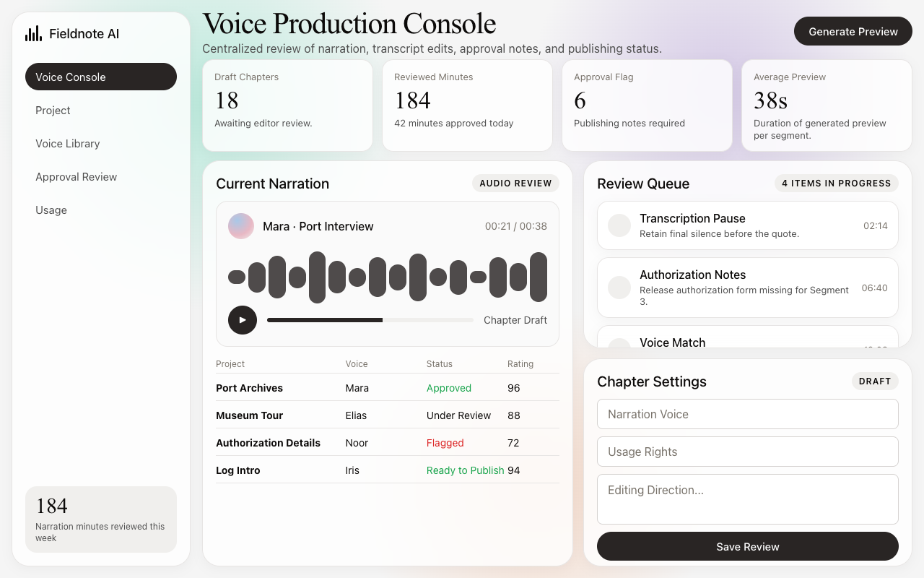Select the Authorization Details project row

[x=388, y=443]
